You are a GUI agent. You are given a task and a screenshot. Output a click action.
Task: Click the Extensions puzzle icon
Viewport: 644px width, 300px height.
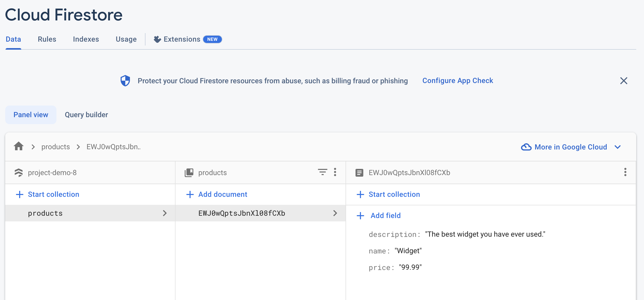pyautogui.click(x=157, y=39)
